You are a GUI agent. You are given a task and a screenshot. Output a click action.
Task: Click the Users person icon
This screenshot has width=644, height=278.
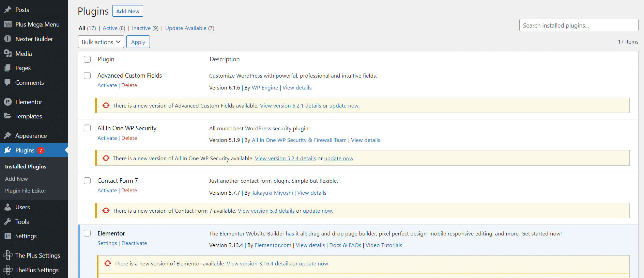tap(7, 207)
